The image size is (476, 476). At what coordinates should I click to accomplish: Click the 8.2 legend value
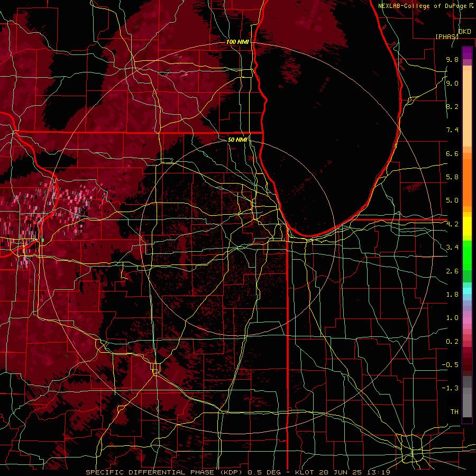click(452, 106)
